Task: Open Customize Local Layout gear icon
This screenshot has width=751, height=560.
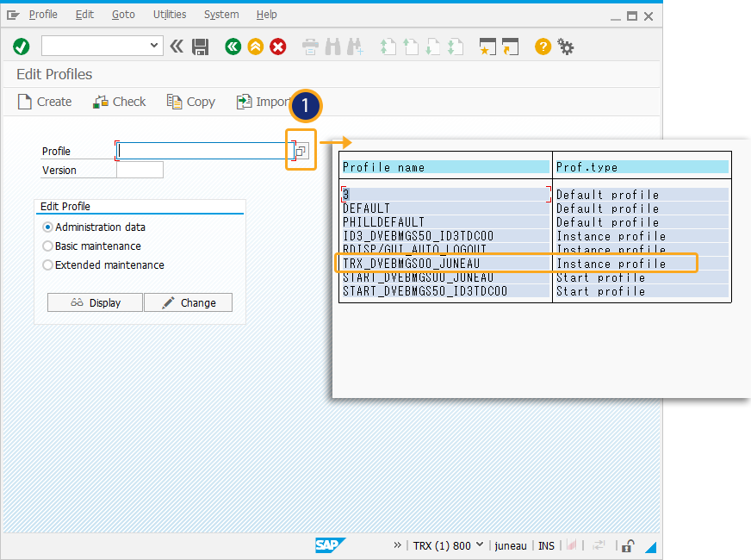Action: click(566, 47)
